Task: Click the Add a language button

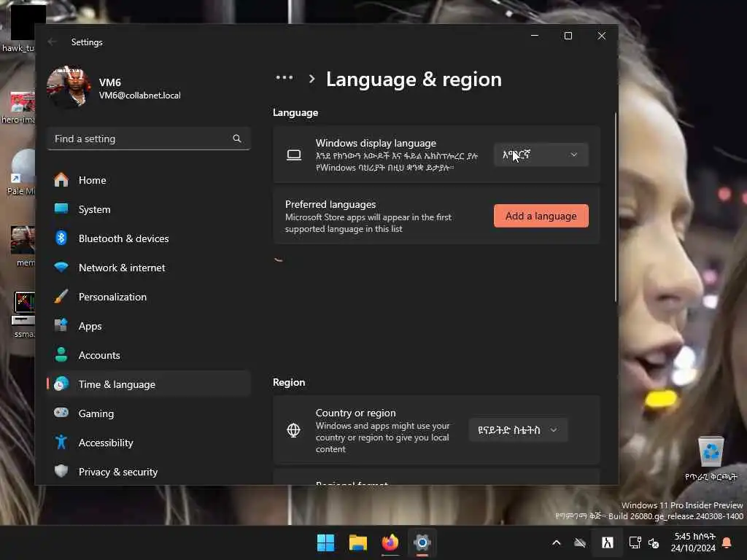Action: tap(541, 216)
